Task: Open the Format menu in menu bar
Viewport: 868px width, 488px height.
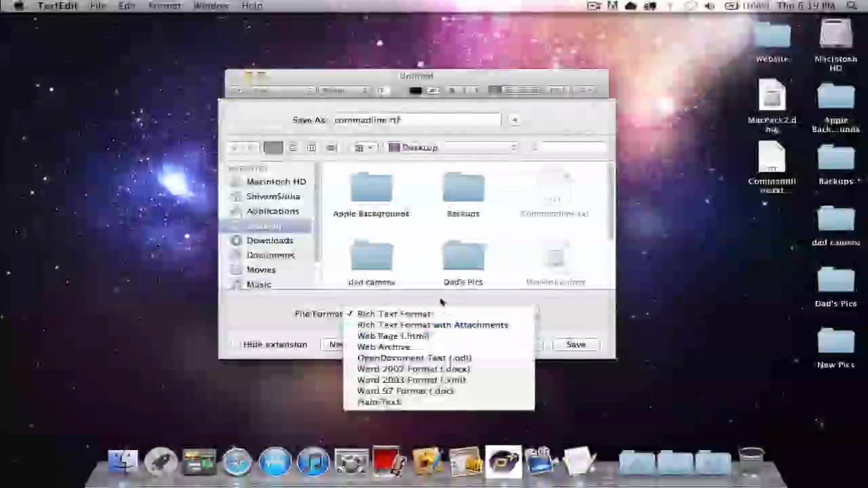Action: click(x=164, y=5)
